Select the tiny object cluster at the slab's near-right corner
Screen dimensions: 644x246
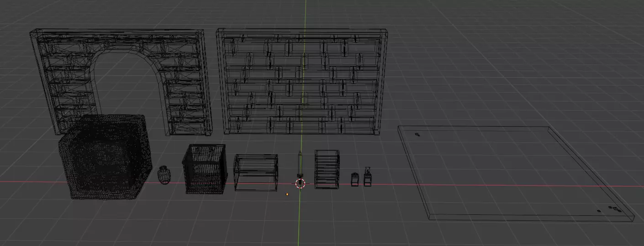(614, 209)
